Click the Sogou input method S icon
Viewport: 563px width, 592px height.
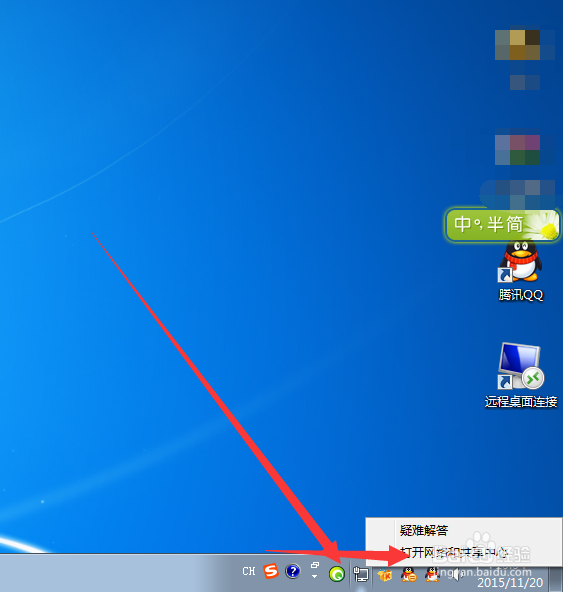coord(271,571)
